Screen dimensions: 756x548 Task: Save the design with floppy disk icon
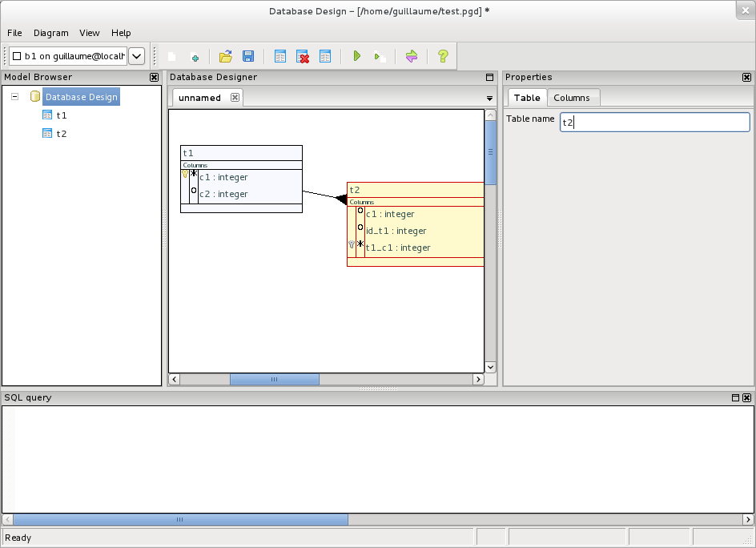point(248,56)
